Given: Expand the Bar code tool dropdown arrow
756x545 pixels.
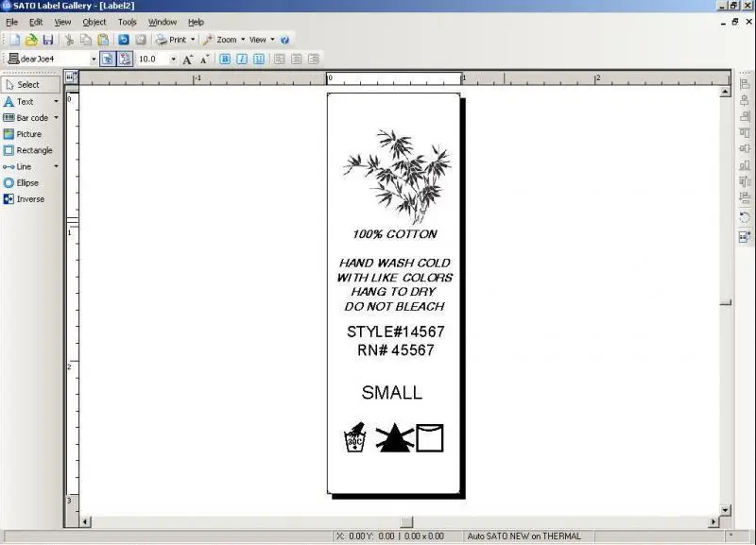Looking at the screenshot, I should 56,118.
